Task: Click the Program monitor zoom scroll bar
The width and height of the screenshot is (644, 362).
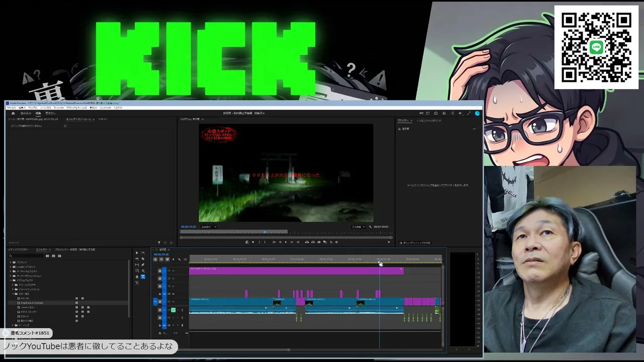Action: point(286,237)
